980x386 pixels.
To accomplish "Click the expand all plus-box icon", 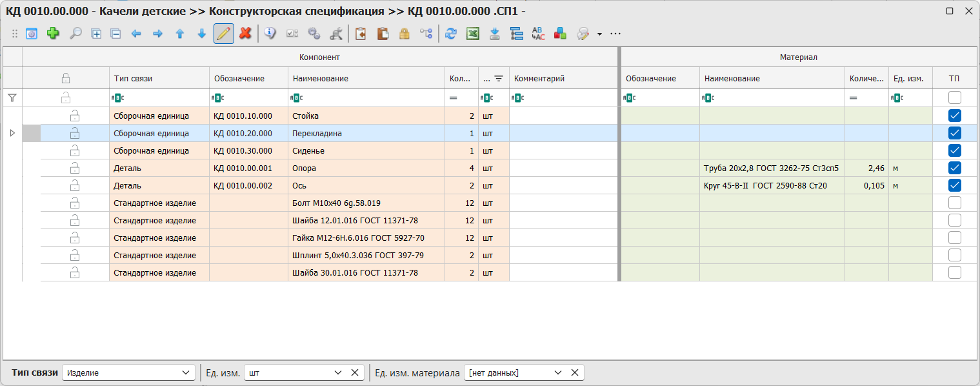I will tap(96, 34).
